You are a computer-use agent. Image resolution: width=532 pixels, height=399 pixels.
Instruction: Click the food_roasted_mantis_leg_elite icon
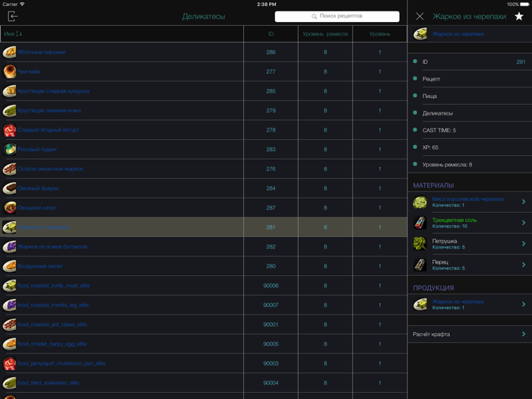(9, 305)
